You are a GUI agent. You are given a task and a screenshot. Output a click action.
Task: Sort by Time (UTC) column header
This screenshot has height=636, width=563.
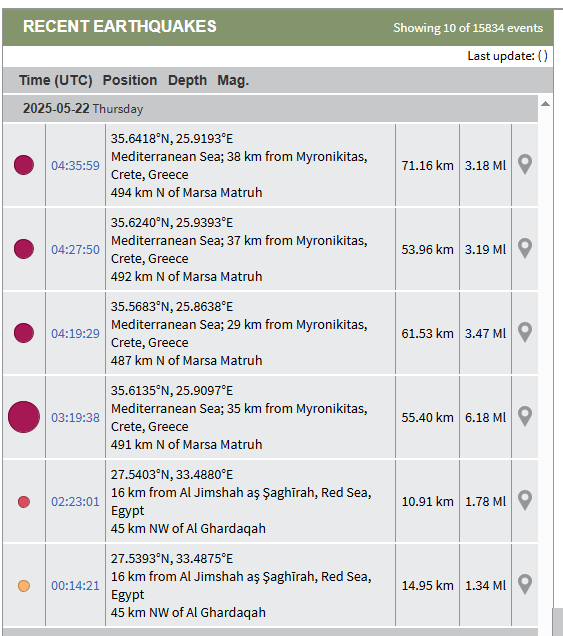tap(56, 80)
